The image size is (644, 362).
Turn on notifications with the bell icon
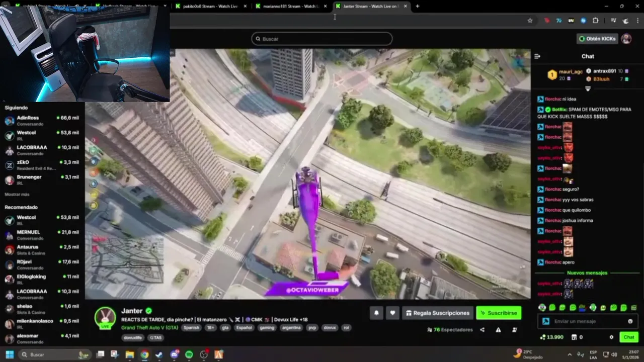(376, 313)
